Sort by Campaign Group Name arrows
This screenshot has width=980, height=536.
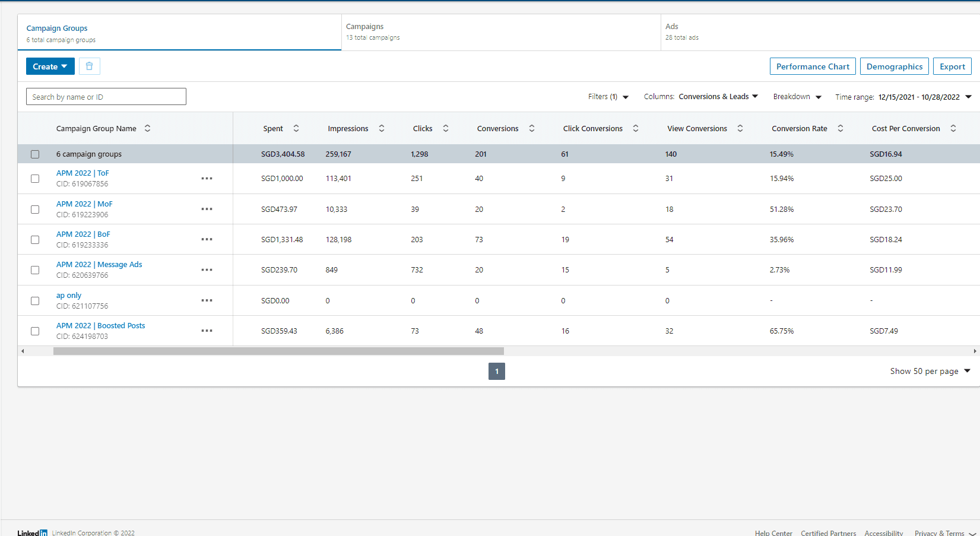tap(148, 128)
